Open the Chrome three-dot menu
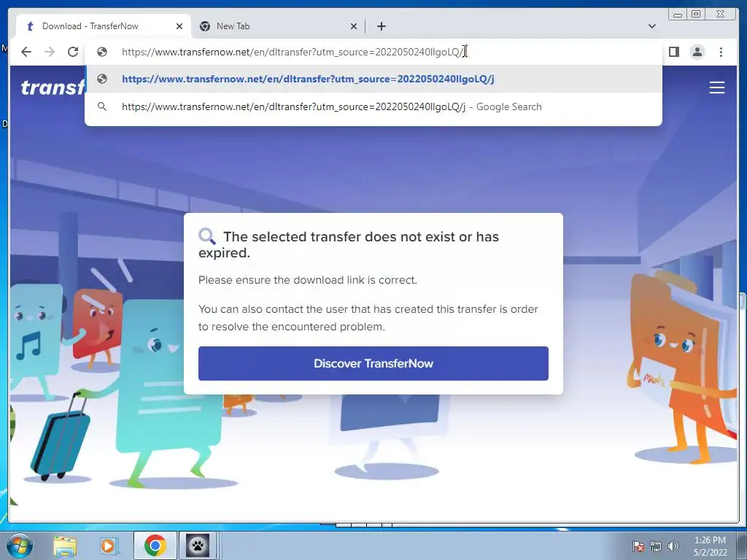Image resolution: width=747 pixels, height=560 pixels. pyautogui.click(x=721, y=52)
